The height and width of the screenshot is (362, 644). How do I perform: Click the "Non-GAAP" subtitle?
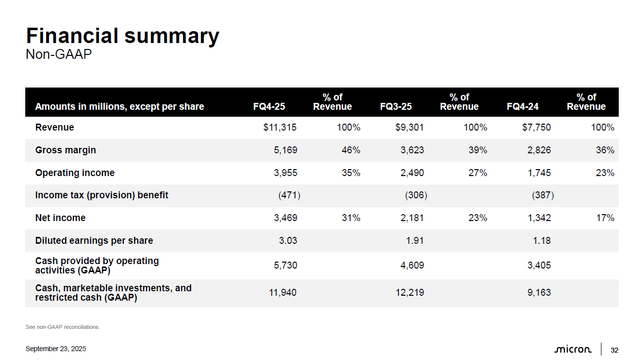58,54
